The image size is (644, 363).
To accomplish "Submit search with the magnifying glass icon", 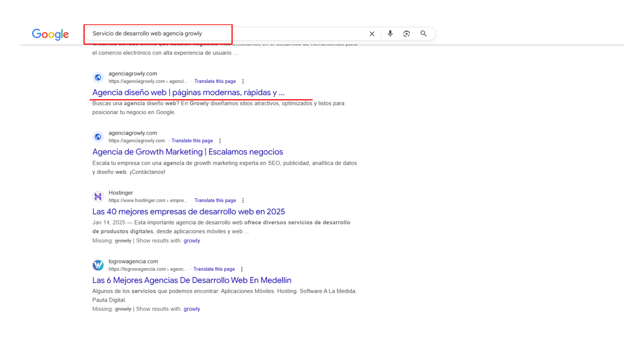I will (x=423, y=33).
